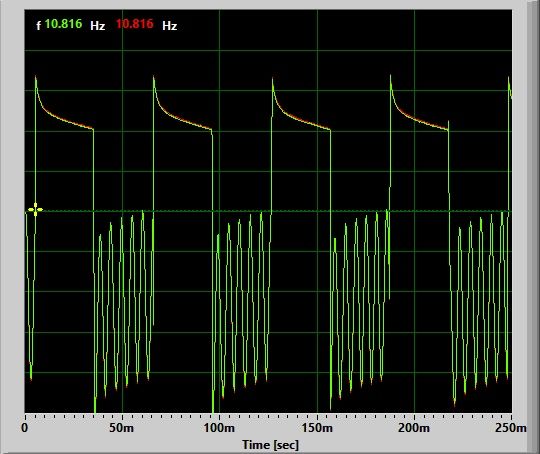
Task: Click the fourth waveform peak before 200m
Action: coord(391,76)
